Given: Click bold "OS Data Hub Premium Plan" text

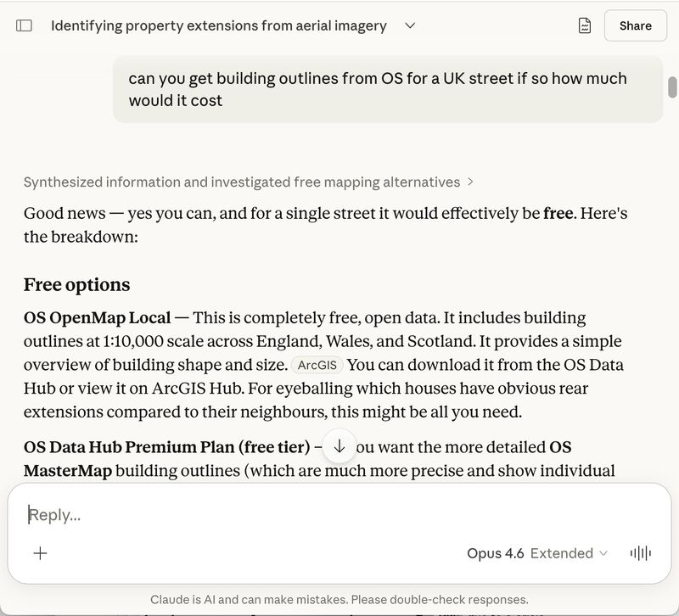Looking at the screenshot, I should tap(166, 446).
